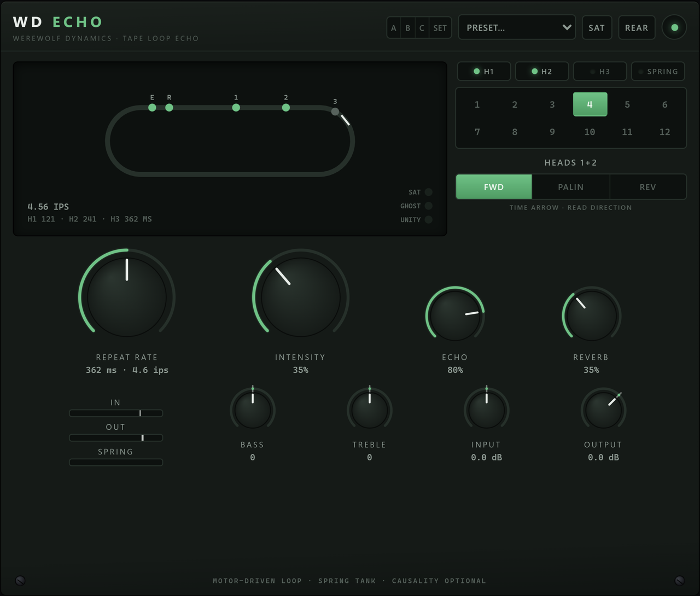Switch read direction to FWD
The image size is (700, 596).
494,187
